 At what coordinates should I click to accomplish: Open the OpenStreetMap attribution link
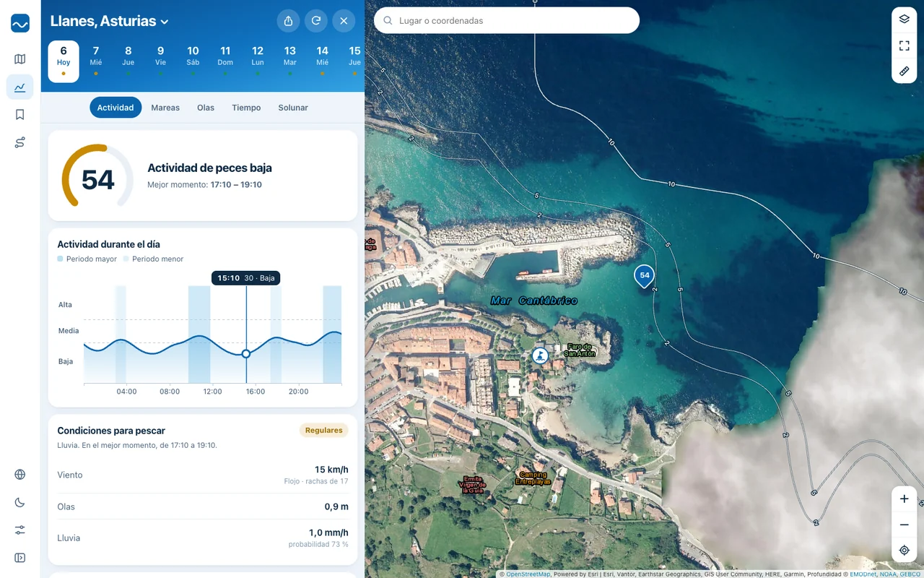(x=528, y=574)
